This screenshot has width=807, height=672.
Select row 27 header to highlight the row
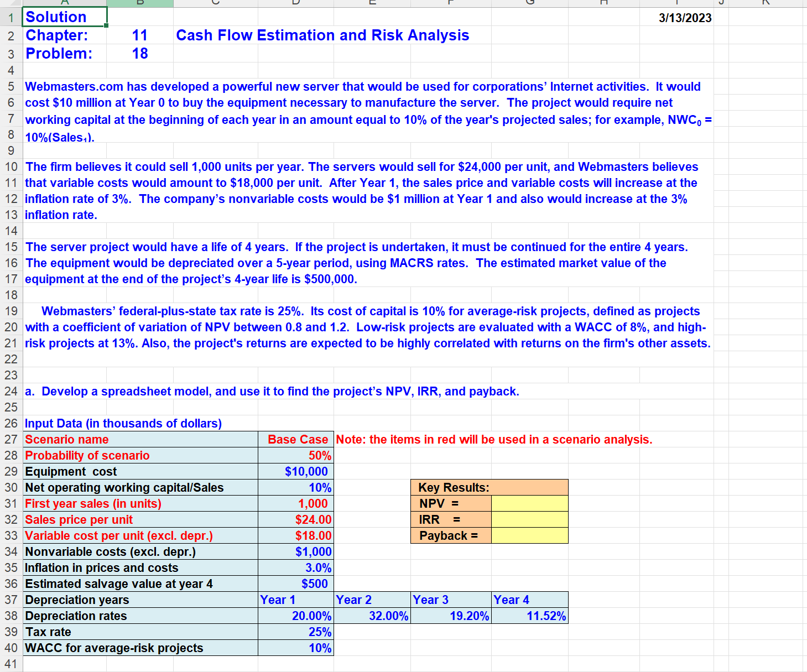click(10, 439)
